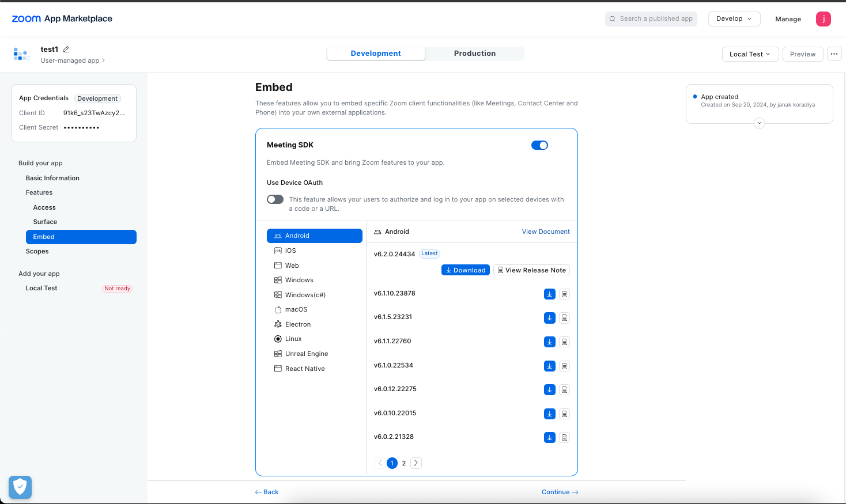View release note for v6.1.1.22760
Viewport: 846px width, 504px height.
coord(565,342)
